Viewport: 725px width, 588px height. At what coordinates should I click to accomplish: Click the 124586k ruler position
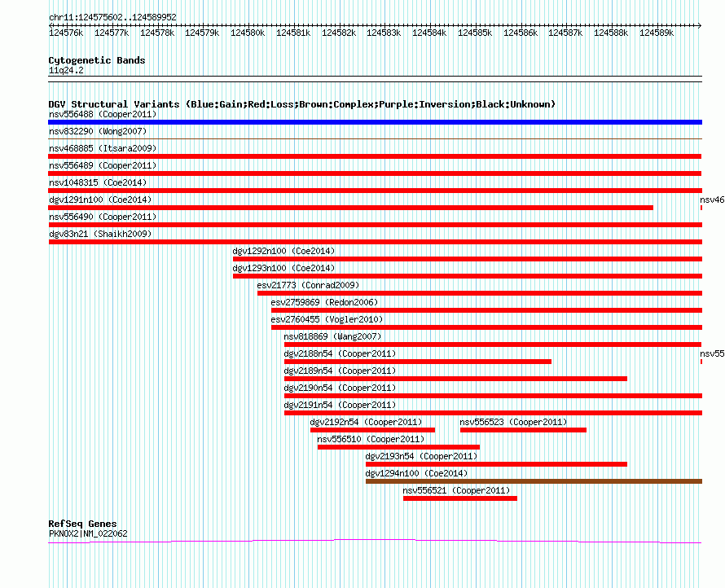(521, 33)
